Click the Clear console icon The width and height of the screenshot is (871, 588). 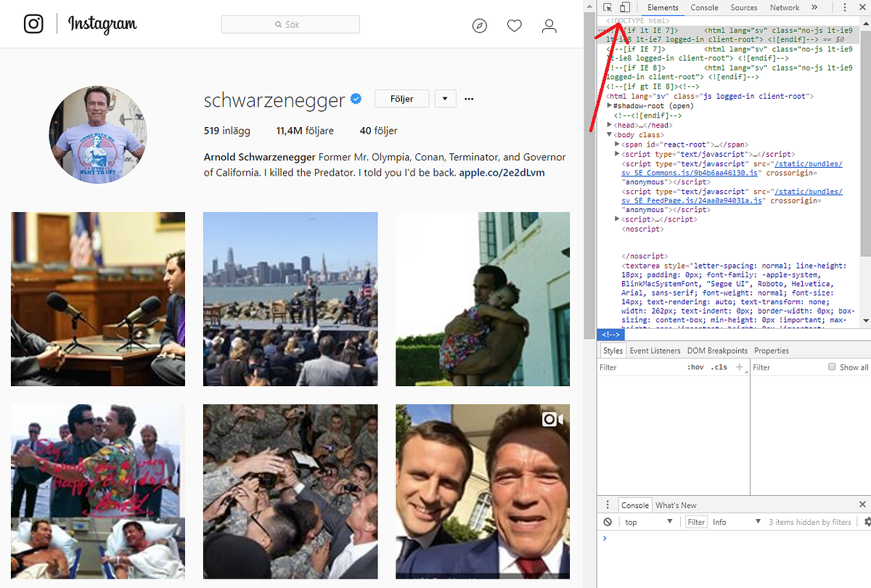(607, 521)
